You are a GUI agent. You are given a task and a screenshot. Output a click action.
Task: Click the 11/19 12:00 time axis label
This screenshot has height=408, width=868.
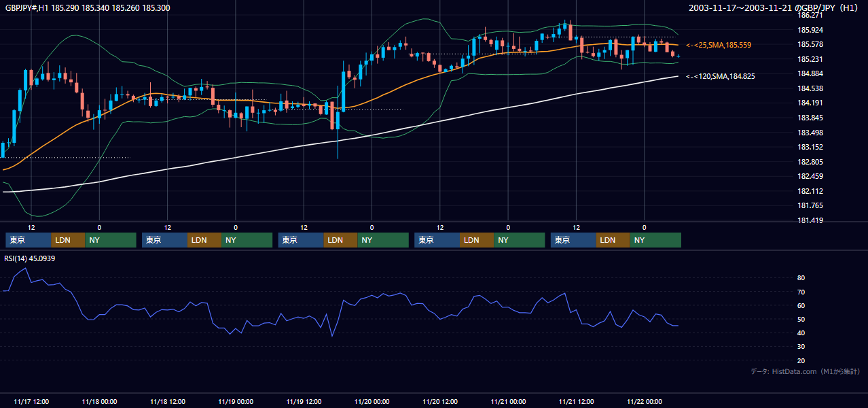tap(304, 402)
